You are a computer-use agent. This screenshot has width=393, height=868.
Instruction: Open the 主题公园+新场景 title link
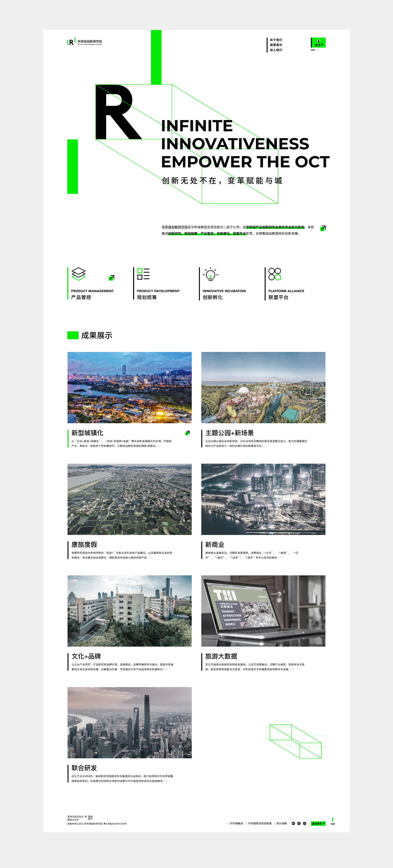pyautogui.click(x=229, y=433)
